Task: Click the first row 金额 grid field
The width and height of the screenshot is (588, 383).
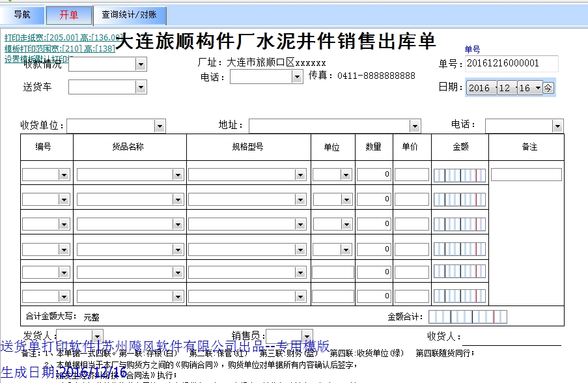Action: tap(460, 175)
